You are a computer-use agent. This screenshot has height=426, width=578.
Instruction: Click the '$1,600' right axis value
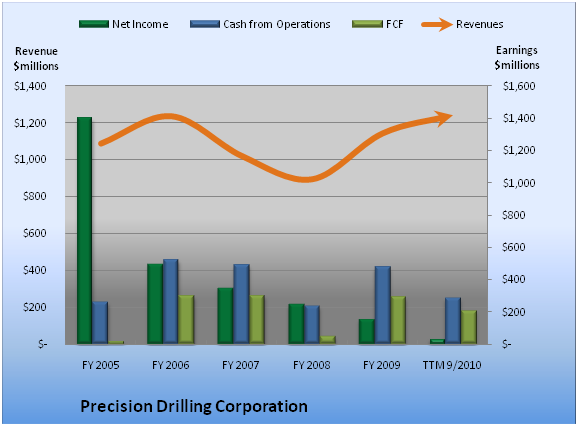[519, 86]
